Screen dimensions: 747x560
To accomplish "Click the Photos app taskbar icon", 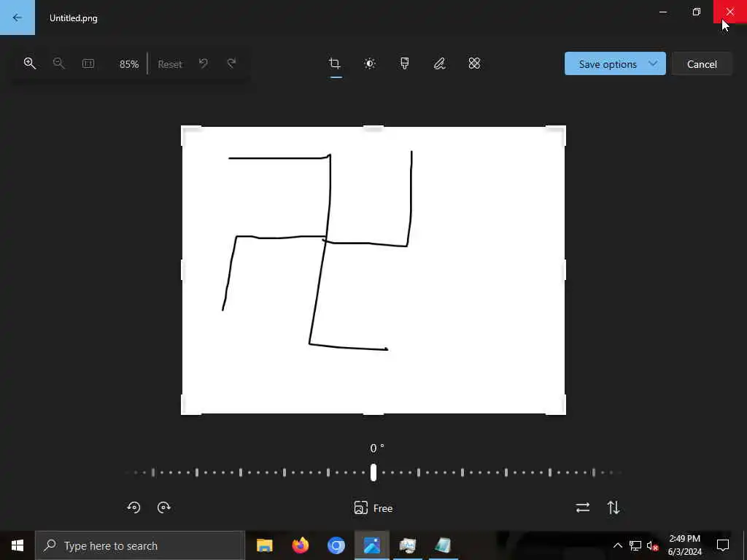I will pyautogui.click(x=371, y=545).
